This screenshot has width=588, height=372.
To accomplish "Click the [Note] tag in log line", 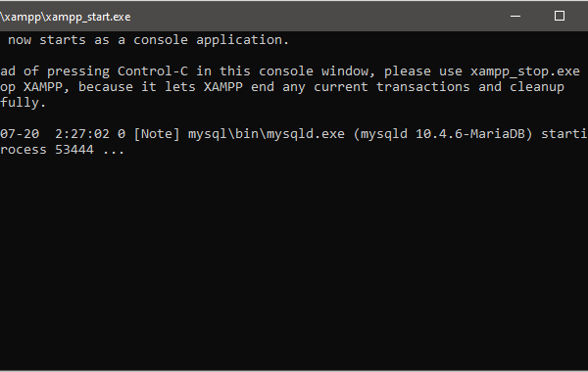I will coord(157,134).
